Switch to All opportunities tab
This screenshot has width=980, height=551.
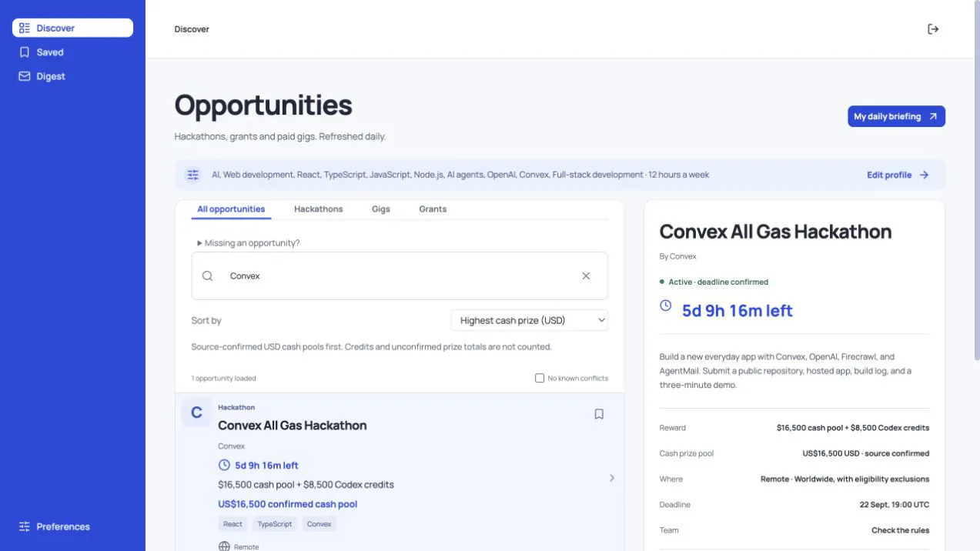coord(231,209)
